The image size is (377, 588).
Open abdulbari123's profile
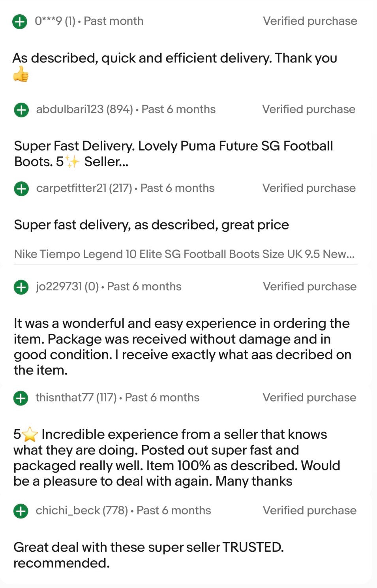(x=69, y=109)
